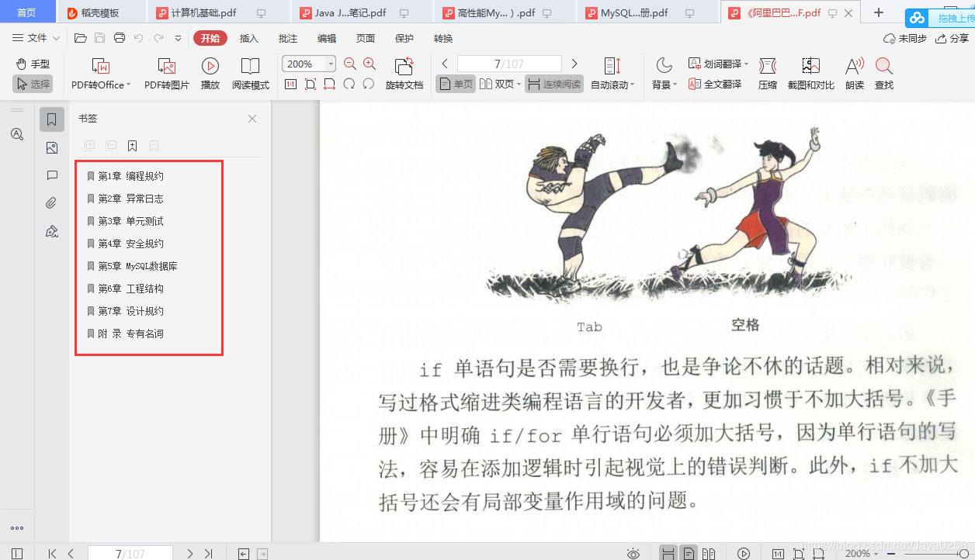Click 全文翻译 full translation
This screenshot has width=975, height=560.
coord(715,85)
